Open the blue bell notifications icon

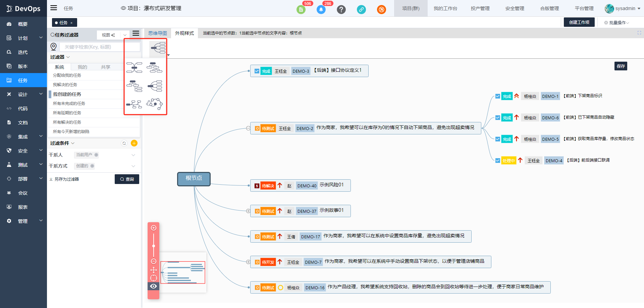[321, 9]
